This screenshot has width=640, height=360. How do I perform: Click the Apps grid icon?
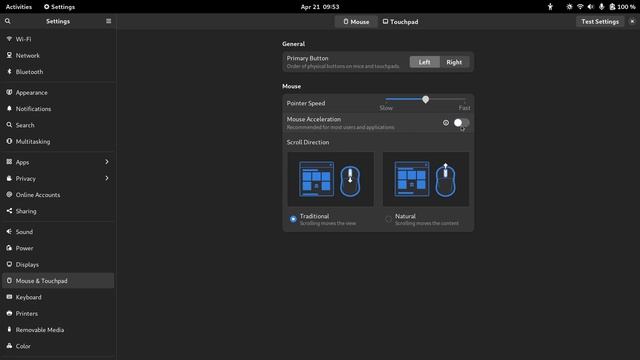9,162
